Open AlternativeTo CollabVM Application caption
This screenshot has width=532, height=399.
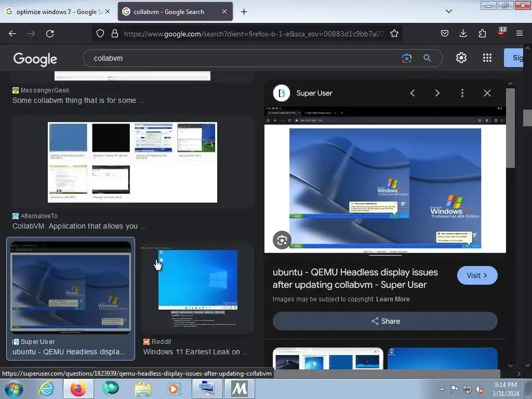[79, 226]
